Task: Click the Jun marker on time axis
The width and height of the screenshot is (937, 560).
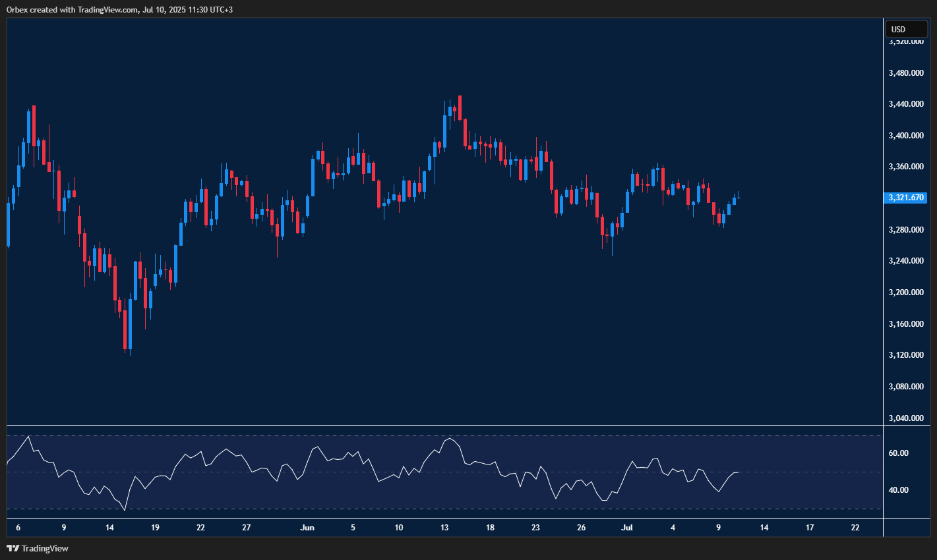Action: coord(307,528)
